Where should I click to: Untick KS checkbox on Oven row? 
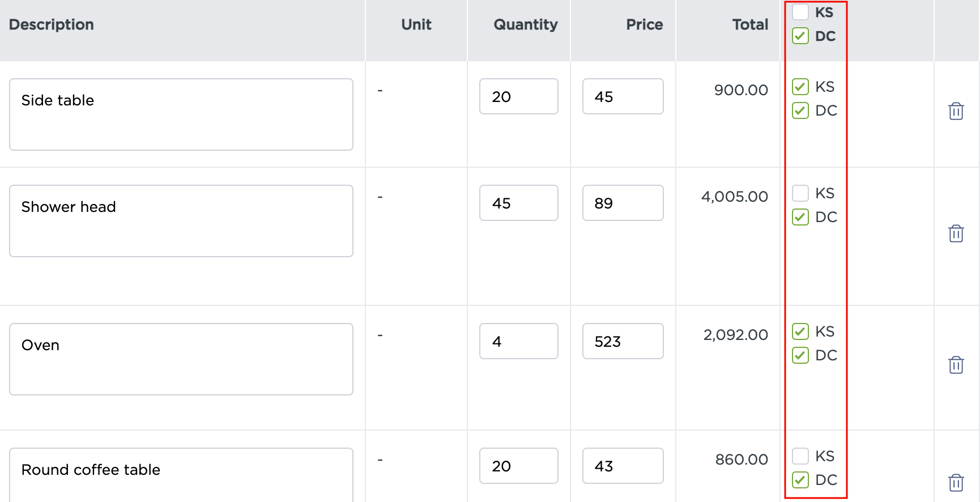click(x=800, y=331)
